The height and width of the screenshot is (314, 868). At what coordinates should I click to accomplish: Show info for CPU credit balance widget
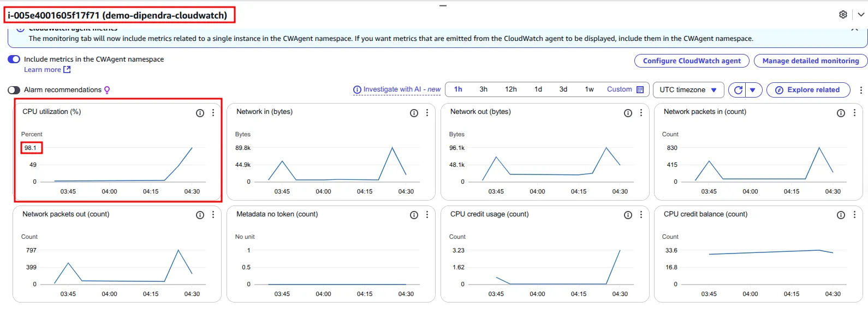pyautogui.click(x=841, y=215)
